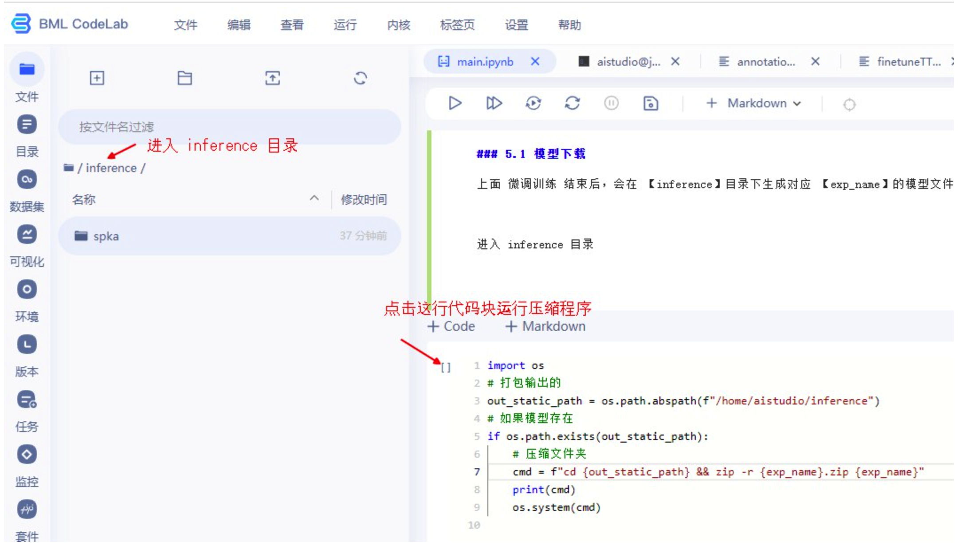Screen dimensions: 980x557
Task: Open the 数据集 sidebar panel
Action: [x=27, y=180]
